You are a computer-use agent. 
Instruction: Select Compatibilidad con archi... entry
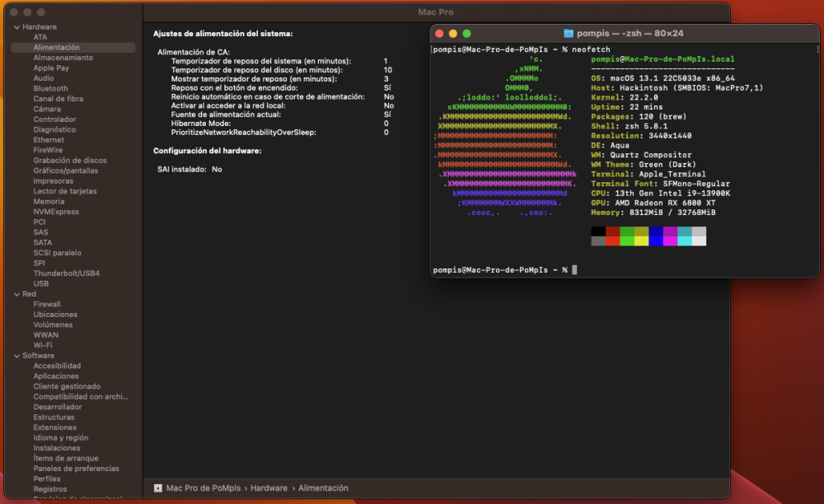click(81, 396)
